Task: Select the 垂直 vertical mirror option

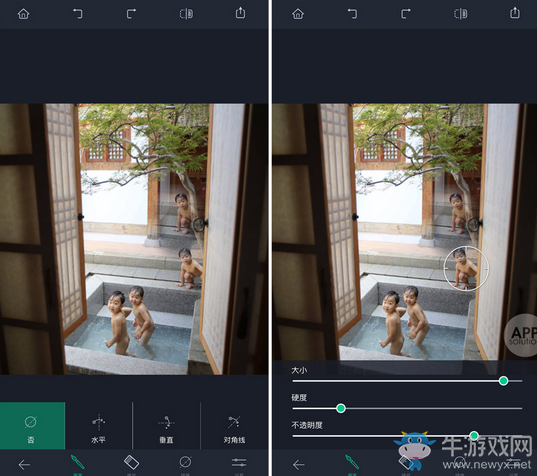Action: pos(166,426)
